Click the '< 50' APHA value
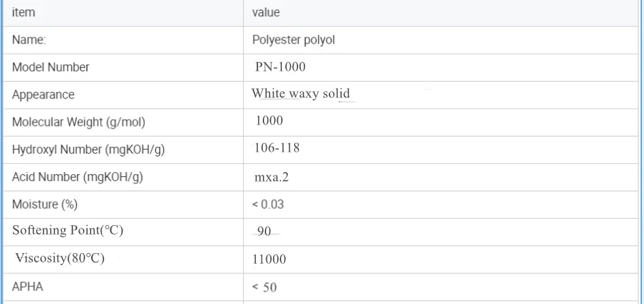Image resolution: width=644 pixels, height=304 pixels. (265, 287)
